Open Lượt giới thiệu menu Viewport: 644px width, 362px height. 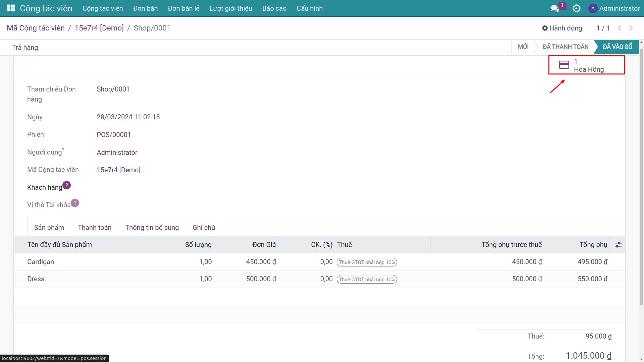tap(231, 8)
